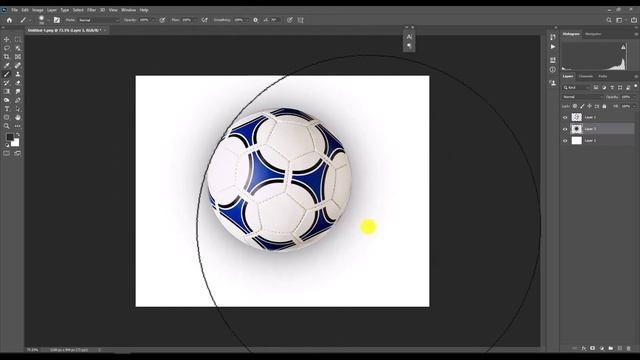Toggle symmetry paint options butterfly icon
The width and height of the screenshot is (640, 360).
point(301,20)
